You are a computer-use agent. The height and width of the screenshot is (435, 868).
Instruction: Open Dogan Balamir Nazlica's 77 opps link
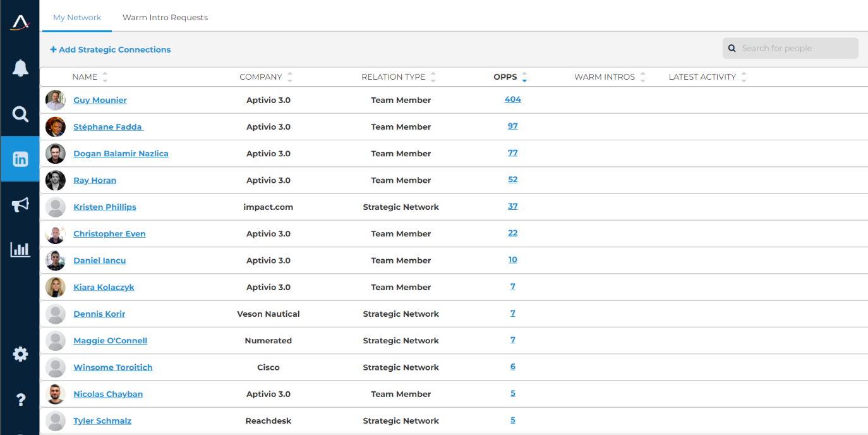[513, 152]
